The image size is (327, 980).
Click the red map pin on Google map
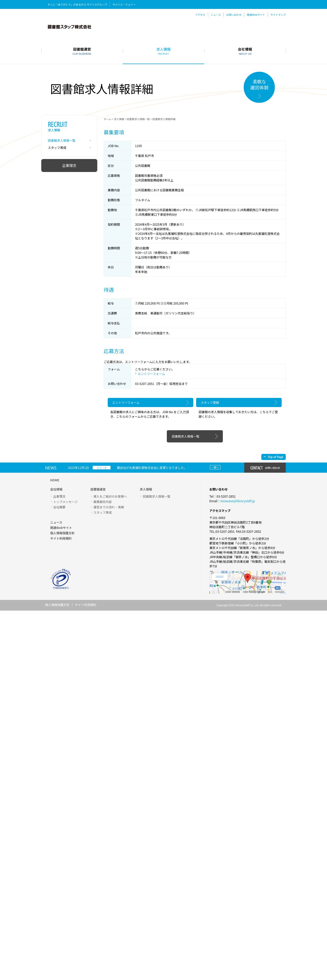248,578
